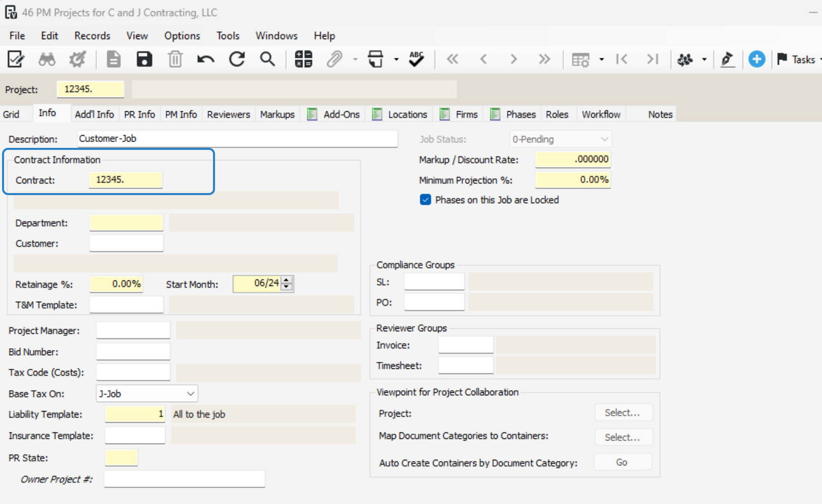This screenshot has height=504, width=822.
Task: Click the binoculars find icon
Action: click(x=47, y=59)
